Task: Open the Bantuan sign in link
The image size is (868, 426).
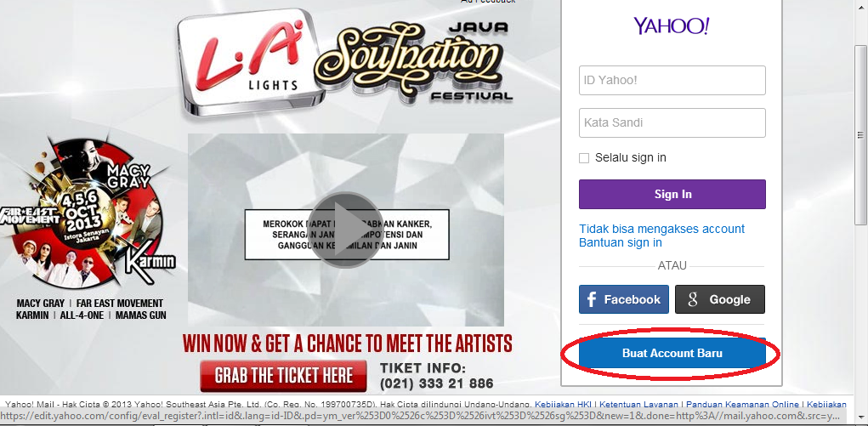Action: tap(620, 242)
